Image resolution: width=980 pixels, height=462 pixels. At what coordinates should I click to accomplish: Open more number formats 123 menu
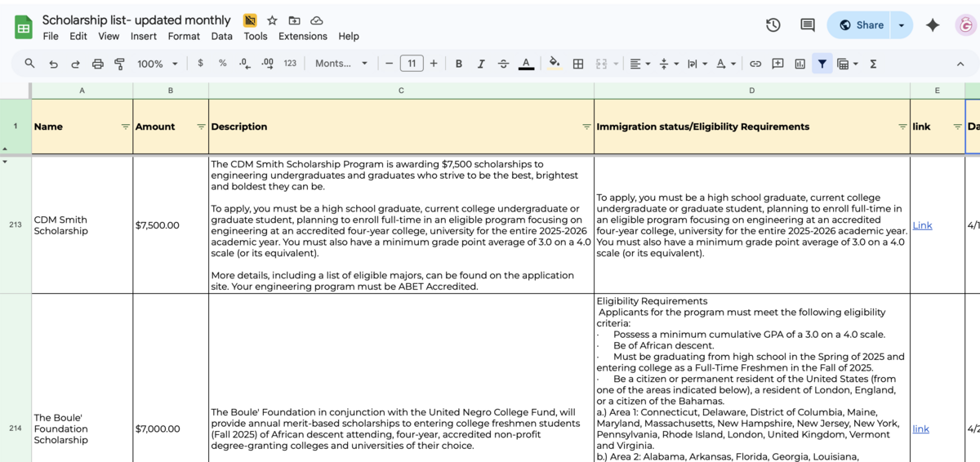tap(290, 64)
